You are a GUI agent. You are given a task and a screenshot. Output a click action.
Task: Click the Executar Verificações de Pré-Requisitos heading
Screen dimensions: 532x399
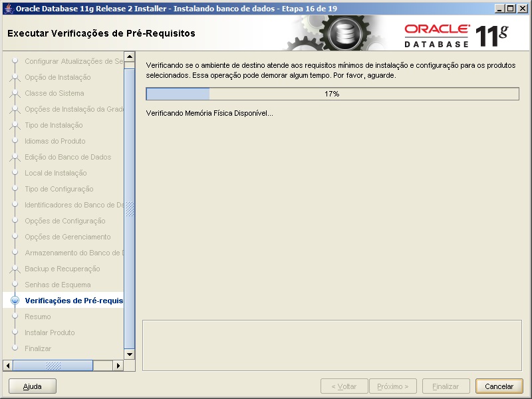pos(101,33)
